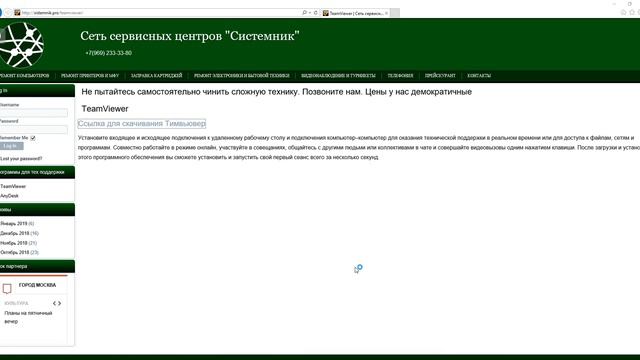
Task: Open Ремонт принтеров и МФУ menu
Action: (x=90, y=76)
